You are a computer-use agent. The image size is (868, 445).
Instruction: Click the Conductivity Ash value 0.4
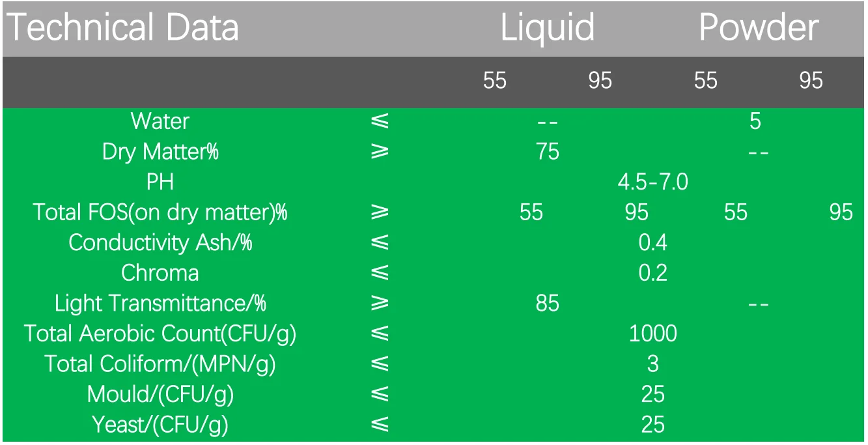[652, 242]
